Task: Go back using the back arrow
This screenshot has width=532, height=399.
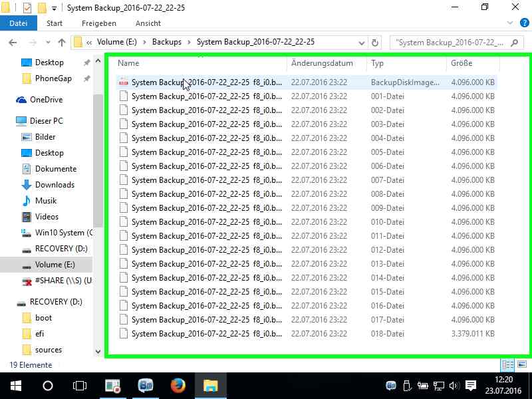Action: coord(13,43)
